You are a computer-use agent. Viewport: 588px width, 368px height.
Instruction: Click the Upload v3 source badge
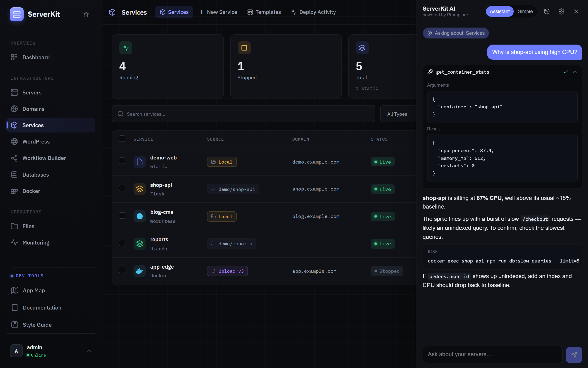(227, 271)
